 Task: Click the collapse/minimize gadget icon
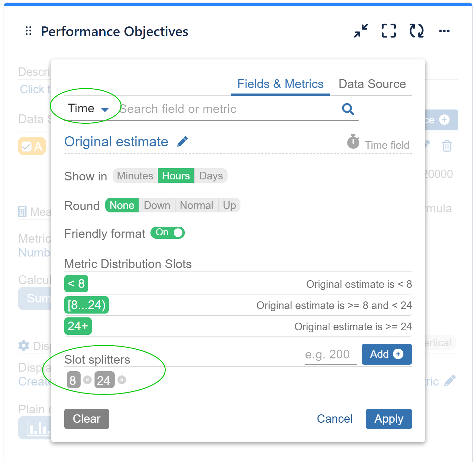360,31
